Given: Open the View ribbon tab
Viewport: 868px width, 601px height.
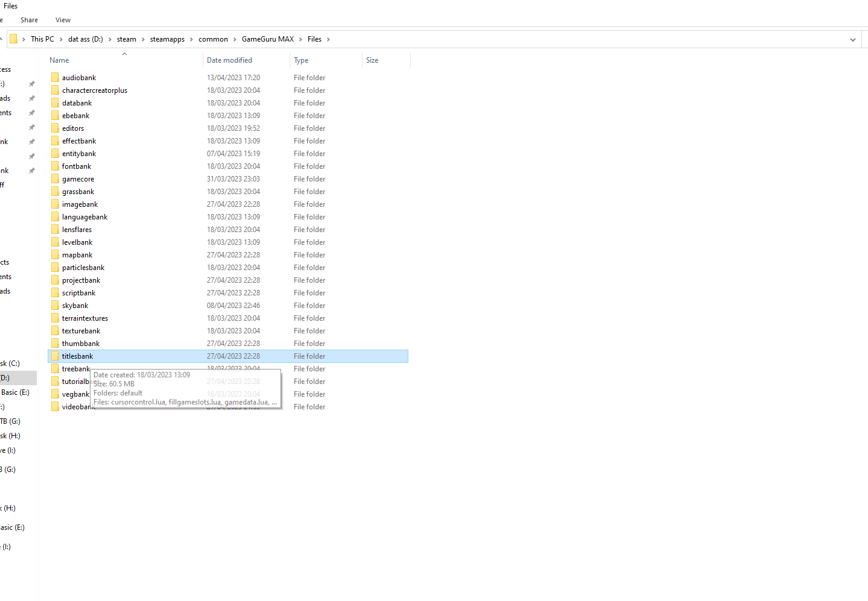Looking at the screenshot, I should click(x=63, y=19).
